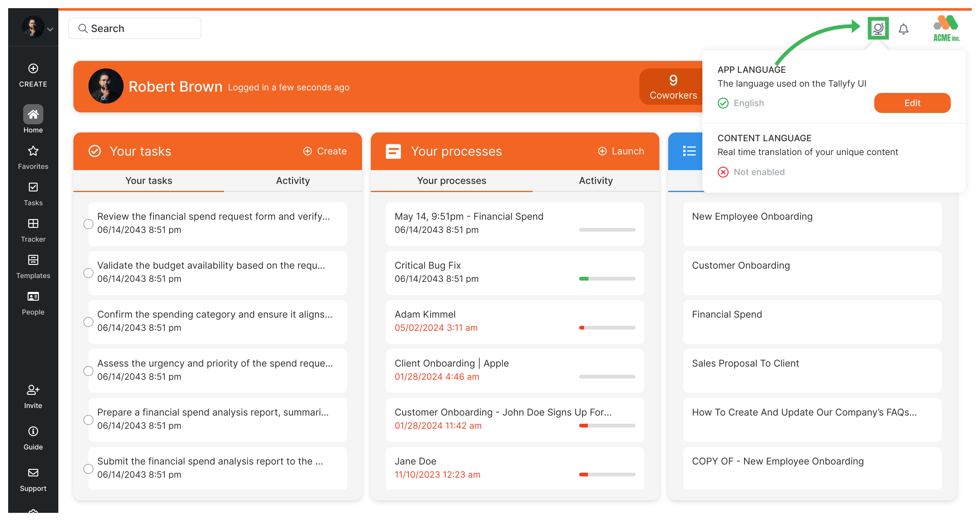This screenshot has height=521, width=980.
Task: Click the notification bell icon
Action: click(903, 29)
